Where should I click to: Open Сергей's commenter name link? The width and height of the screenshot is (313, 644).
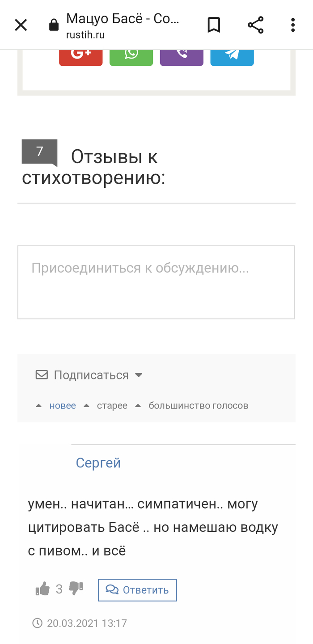98,463
